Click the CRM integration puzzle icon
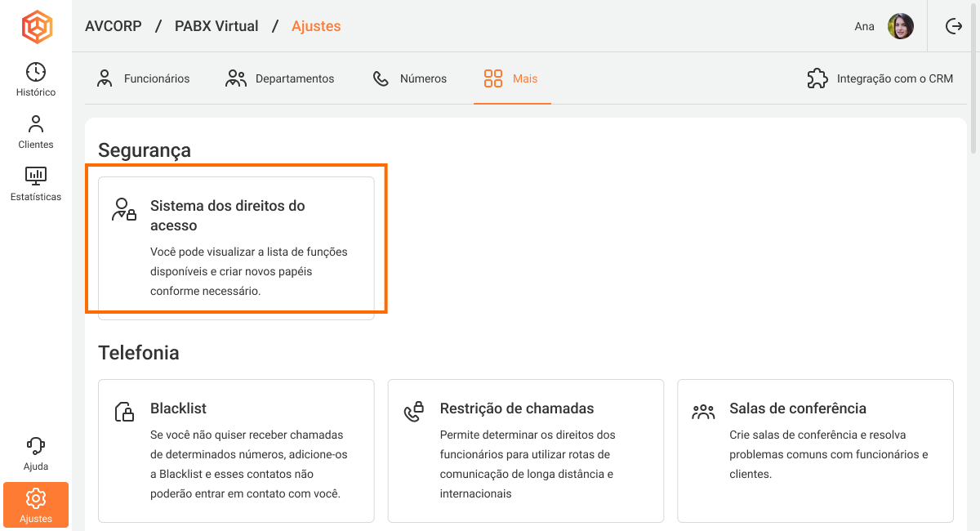The height and width of the screenshot is (531, 980). (x=817, y=78)
